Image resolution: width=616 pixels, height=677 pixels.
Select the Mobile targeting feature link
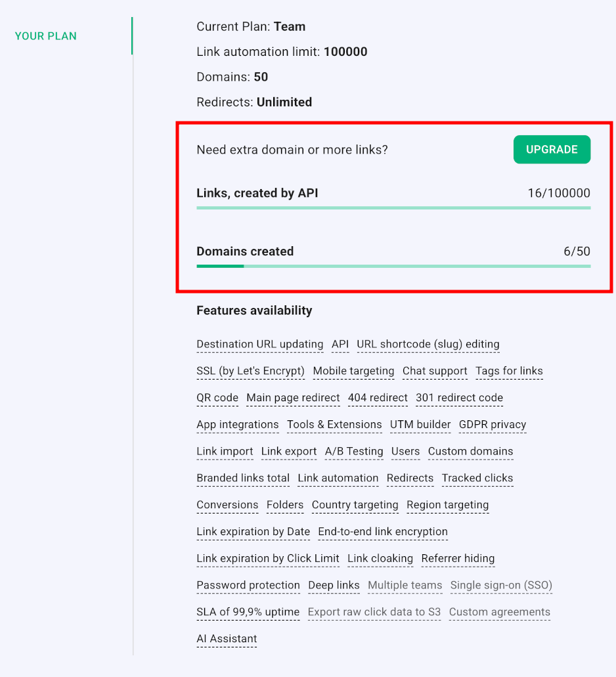tap(353, 372)
